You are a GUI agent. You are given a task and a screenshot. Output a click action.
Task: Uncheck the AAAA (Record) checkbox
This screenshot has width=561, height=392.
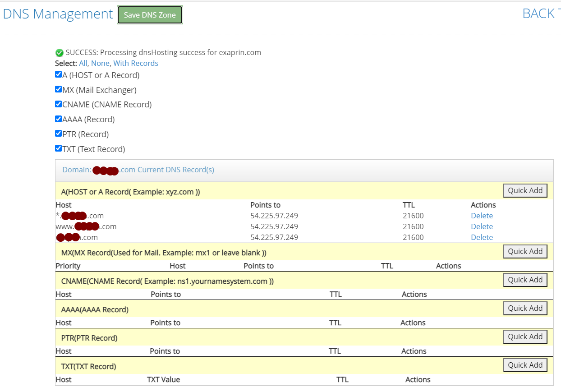tap(58, 119)
